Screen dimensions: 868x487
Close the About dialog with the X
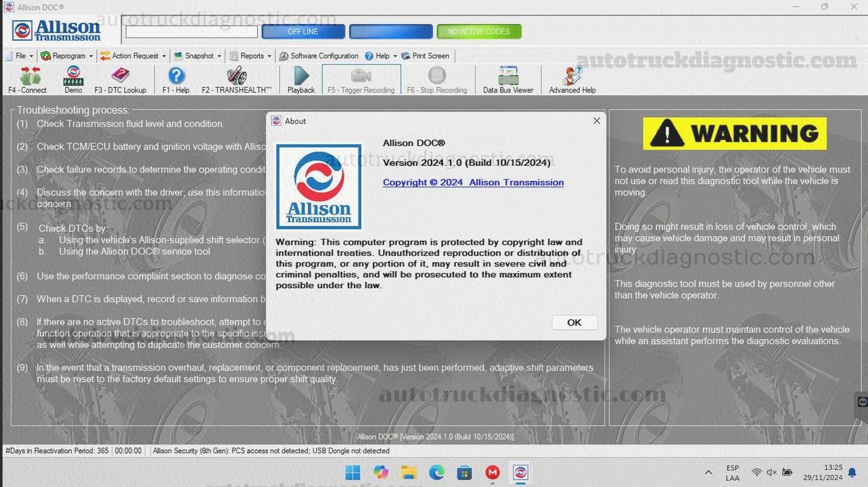596,121
